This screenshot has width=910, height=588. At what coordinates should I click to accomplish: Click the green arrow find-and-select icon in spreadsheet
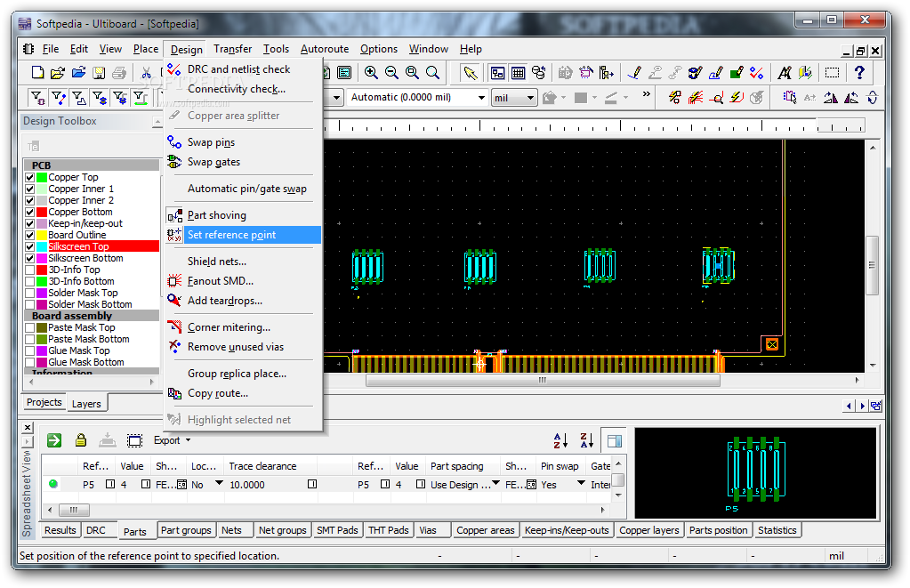(x=54, y=440)
